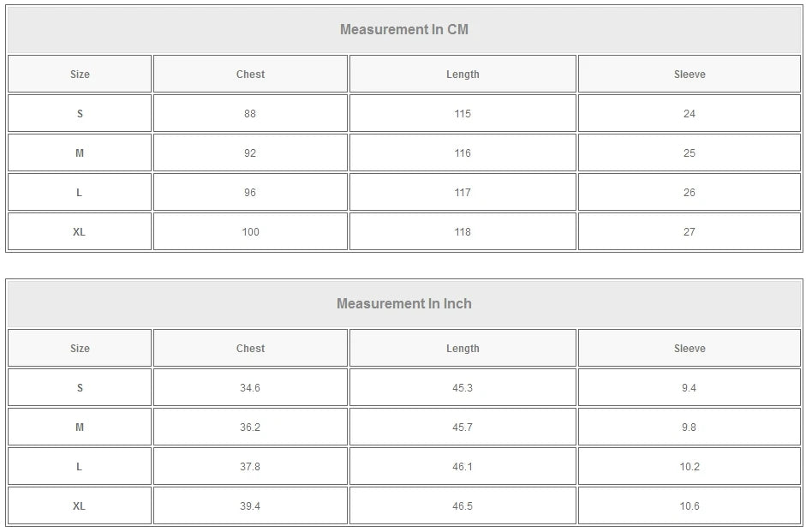Click the Size header in the Inch table
The image size is (806, 532).
[x=80, y=349]
